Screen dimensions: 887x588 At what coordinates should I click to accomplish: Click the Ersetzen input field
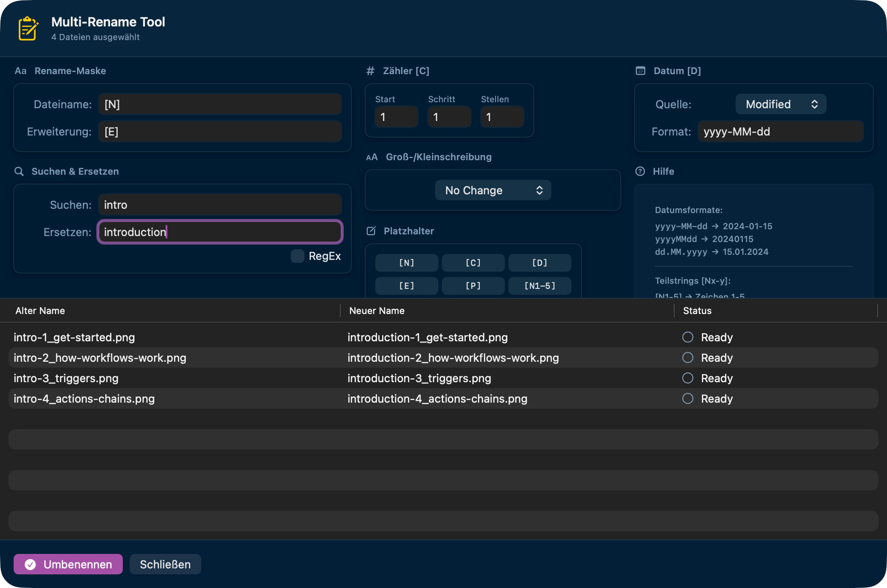(220, 232)
